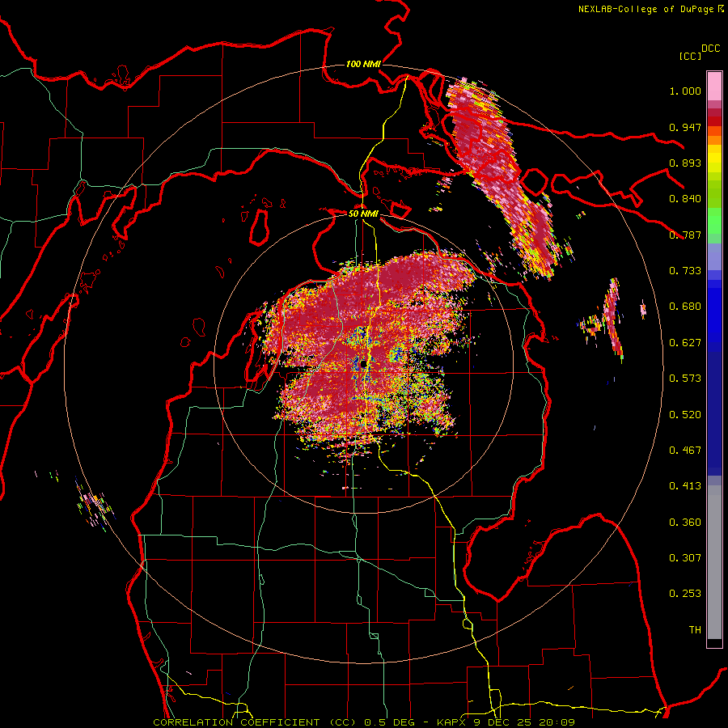The width and height of the screenshot is (728, 728).
Task: Click the green segment of the color bar
Action: [714, 221]
